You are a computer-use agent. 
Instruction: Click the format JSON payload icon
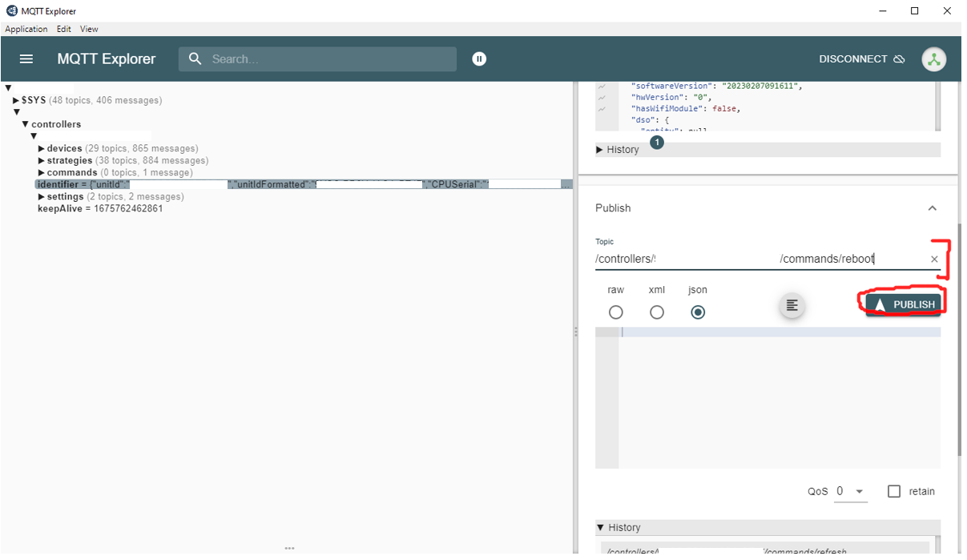(792, 305)
